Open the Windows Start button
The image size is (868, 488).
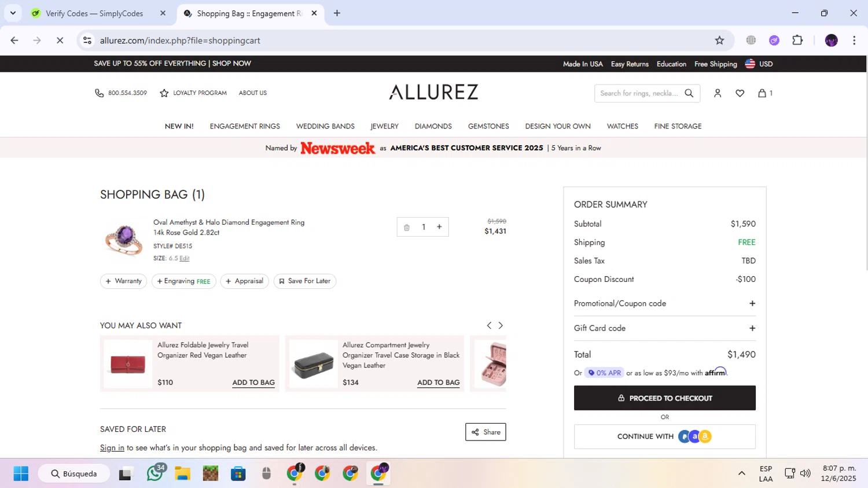tap(21, 474)
